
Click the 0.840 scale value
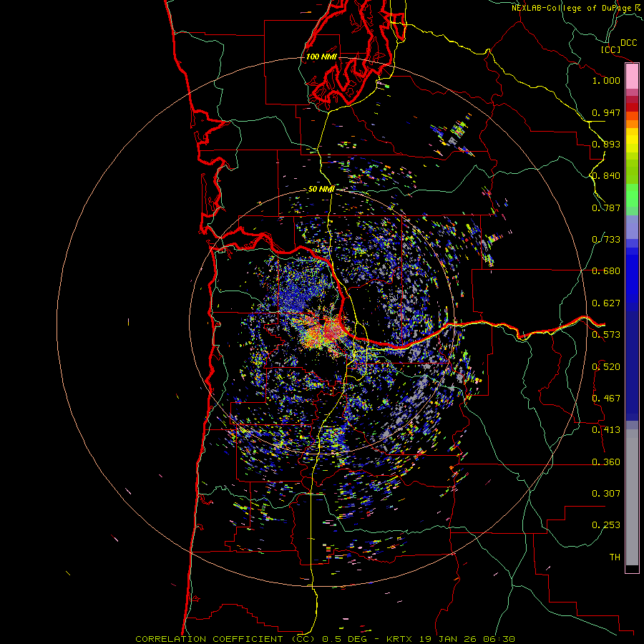point(606,176)
